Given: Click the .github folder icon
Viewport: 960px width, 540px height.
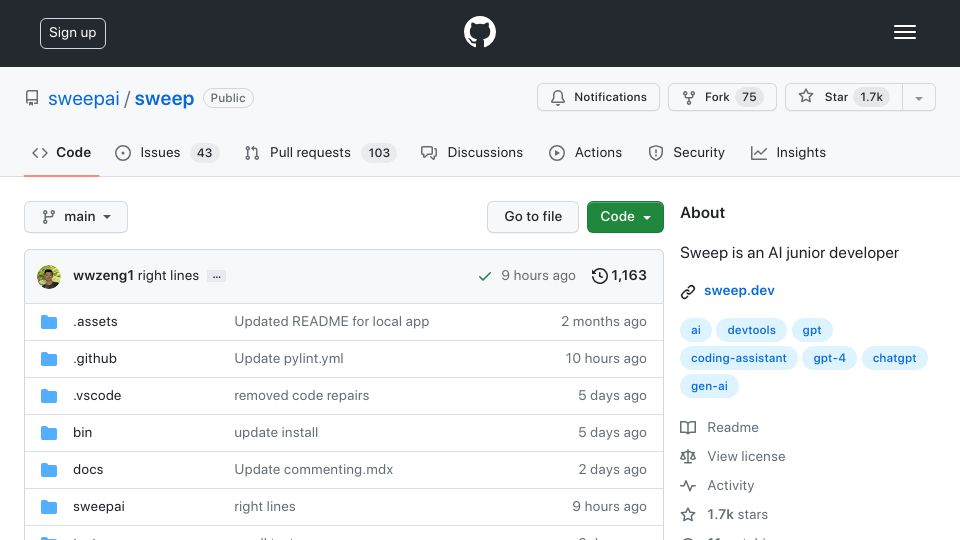Looking at the screenshot, I should [x=49, y=359].
